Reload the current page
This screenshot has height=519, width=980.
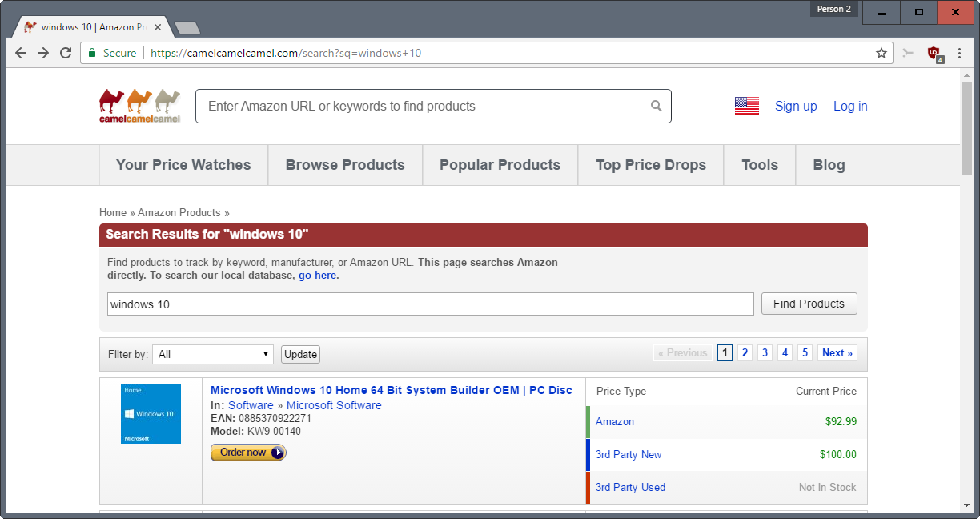pos(66,53)
